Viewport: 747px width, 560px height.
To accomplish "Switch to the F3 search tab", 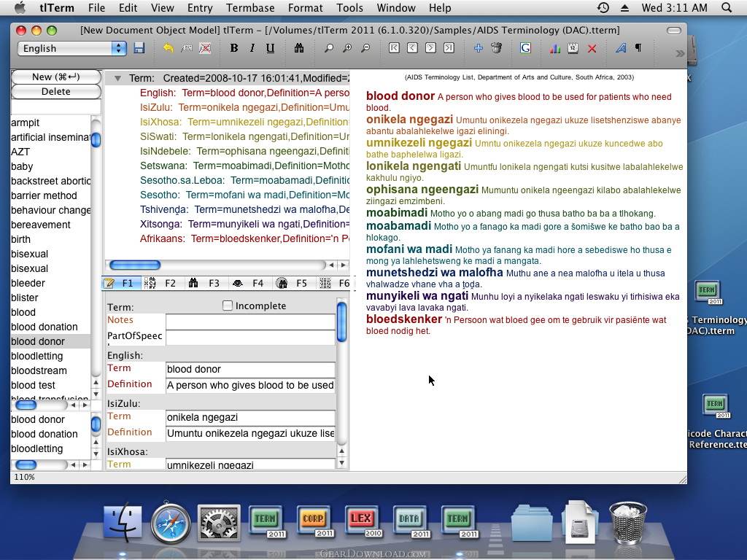I will (205, 284).
